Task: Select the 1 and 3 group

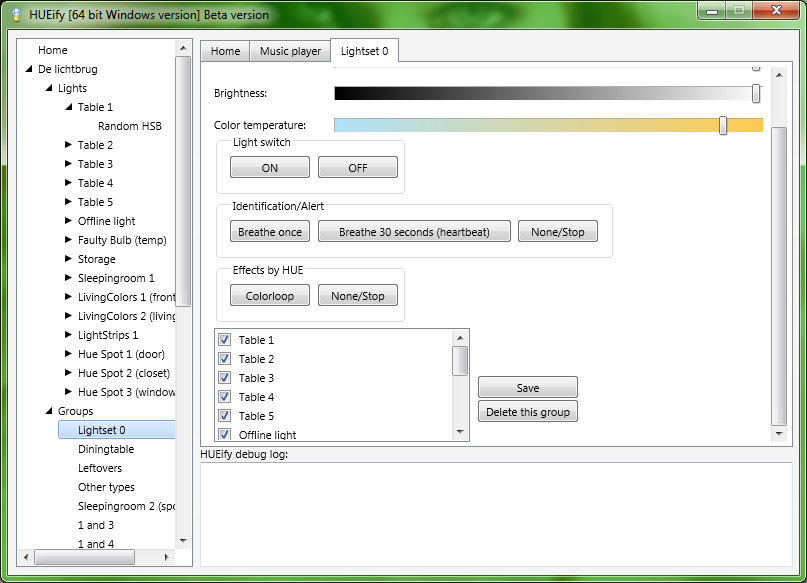Action: coord(96,525)
